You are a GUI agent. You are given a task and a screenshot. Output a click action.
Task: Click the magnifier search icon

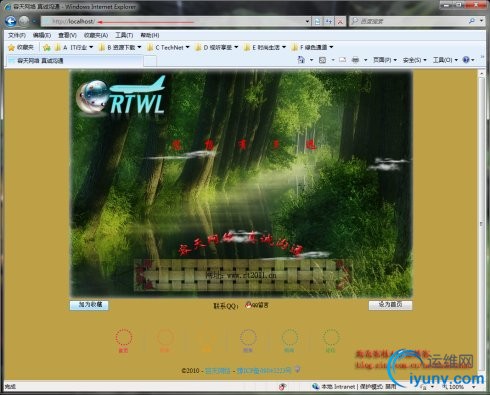point(472,21)
